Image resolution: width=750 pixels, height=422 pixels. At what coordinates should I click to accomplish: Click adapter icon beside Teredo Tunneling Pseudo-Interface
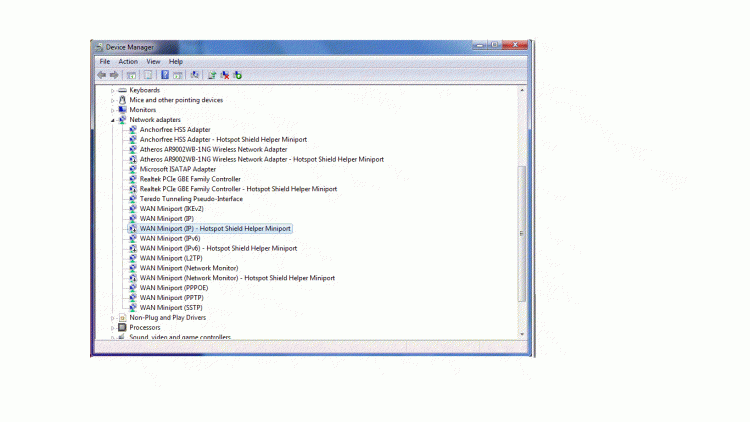coord(133,199)
